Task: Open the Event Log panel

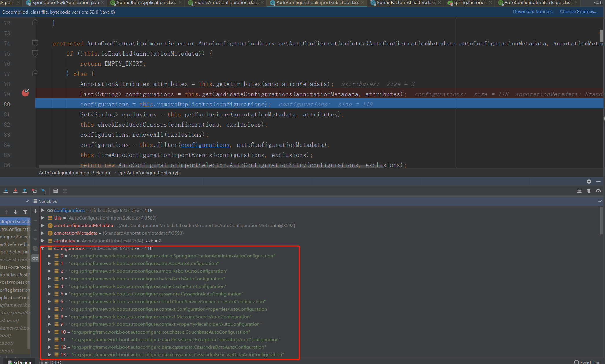Action: pos(587,362)
